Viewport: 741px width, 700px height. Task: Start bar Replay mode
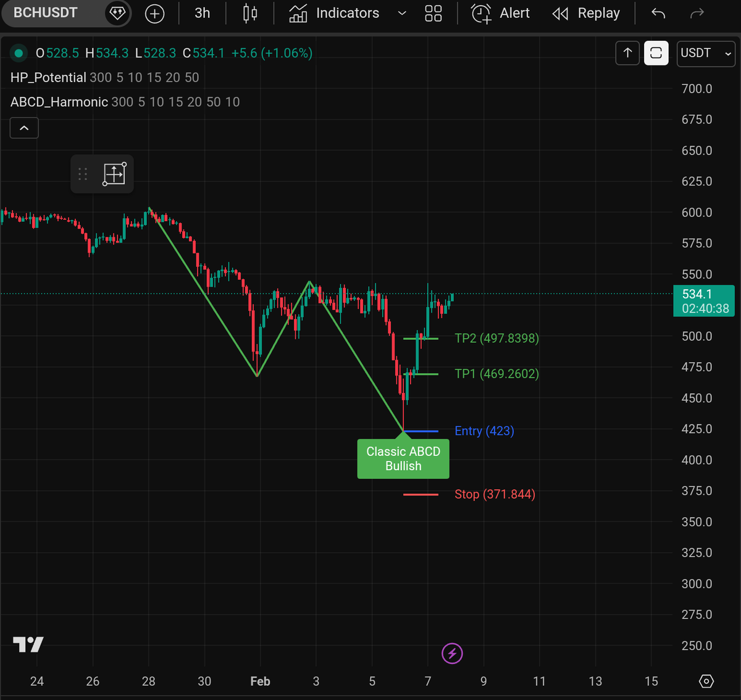586,13
